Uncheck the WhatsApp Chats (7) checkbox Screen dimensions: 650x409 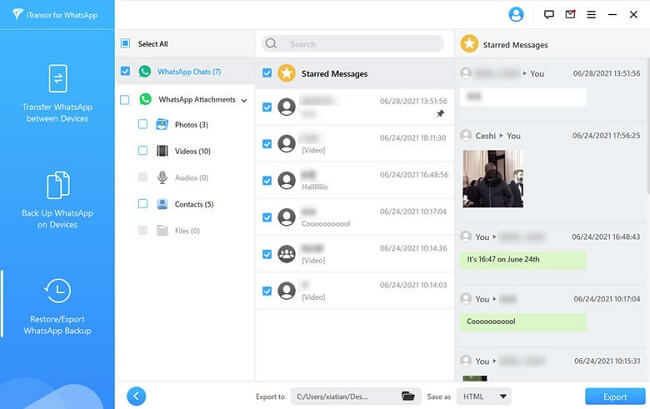(125, 71)
